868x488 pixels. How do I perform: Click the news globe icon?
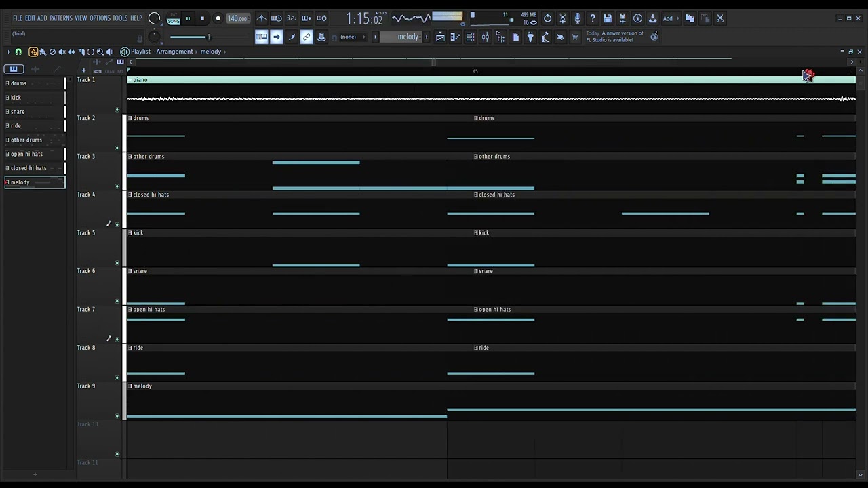tap(654, 37)
